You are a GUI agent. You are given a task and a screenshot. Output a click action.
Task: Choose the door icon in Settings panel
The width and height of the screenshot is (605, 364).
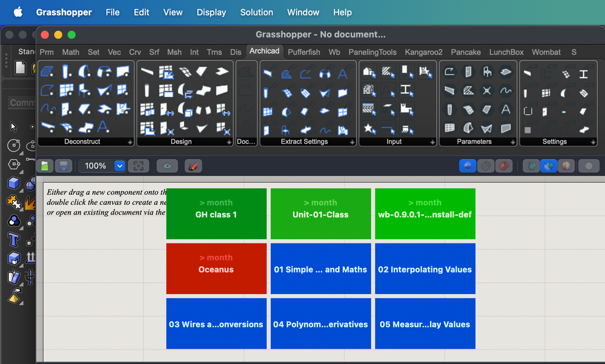(x=544, y=112)
